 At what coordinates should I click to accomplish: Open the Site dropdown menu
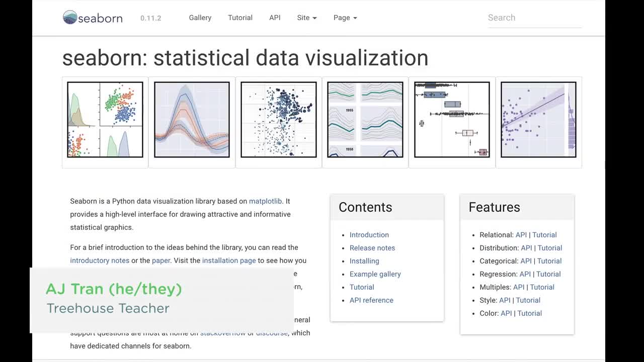tap(306, 18)
